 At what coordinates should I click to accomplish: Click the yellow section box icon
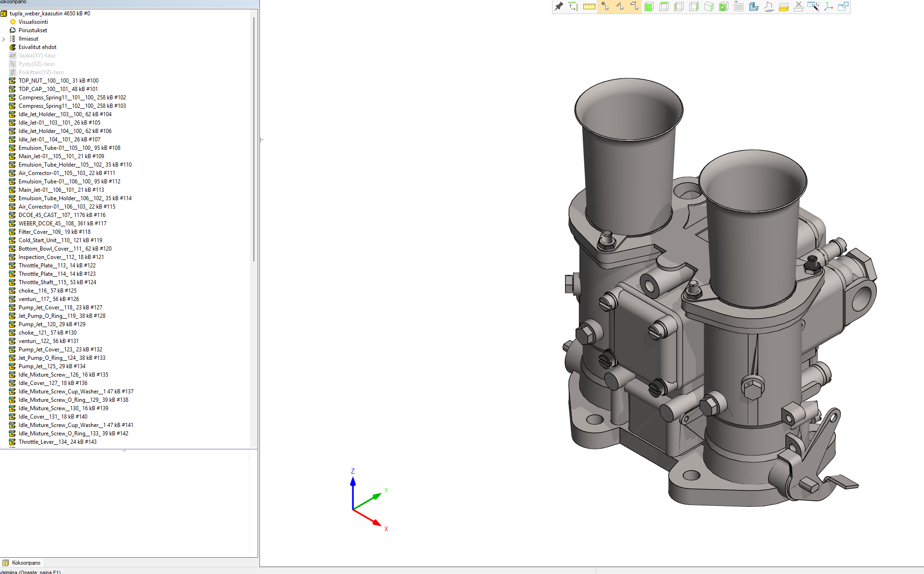[x=784, y=7]
